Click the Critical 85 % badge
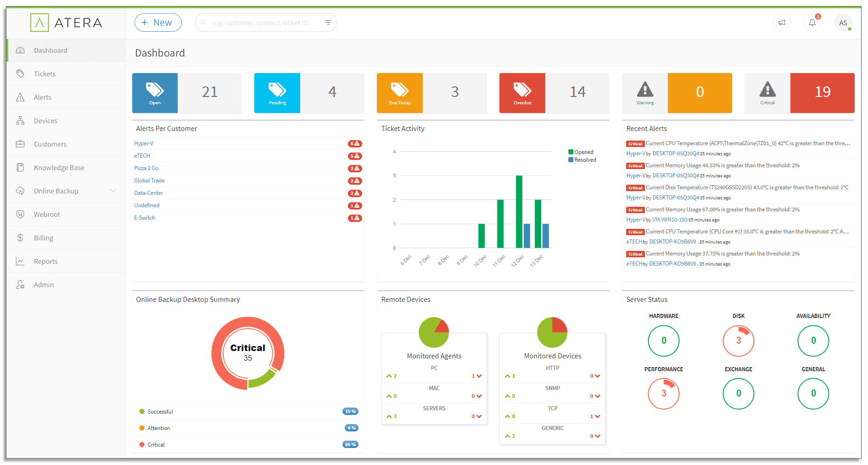868x465 pixels. click(x=351, y=445)
